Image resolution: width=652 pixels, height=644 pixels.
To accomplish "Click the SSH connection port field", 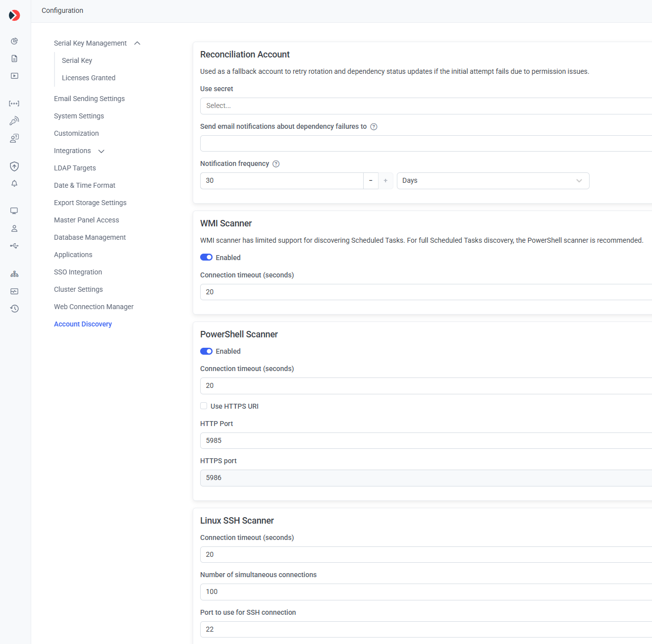I will 426,630.
